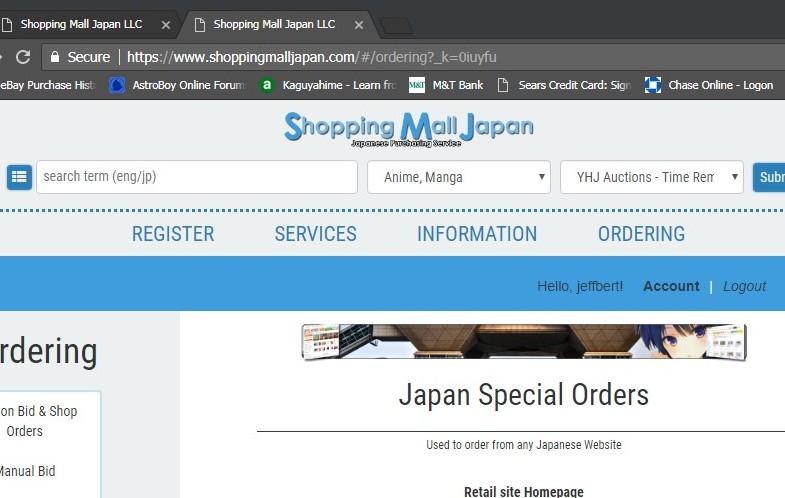Click 'Used to order from any Japanese Website'

click(524, 444)
